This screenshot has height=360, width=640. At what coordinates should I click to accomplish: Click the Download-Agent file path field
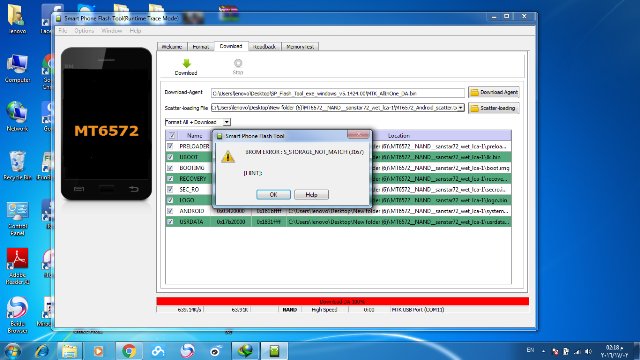pos(338,93)
